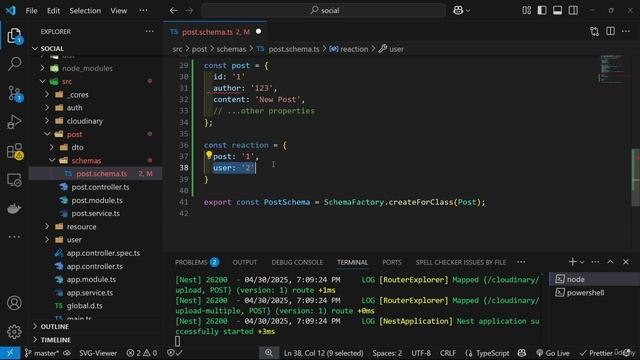Open File menu
Viewport: 640px width, 360px height.
31,11
